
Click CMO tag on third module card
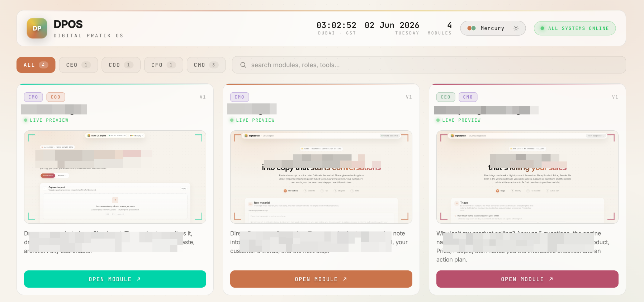tap(468, 97)
